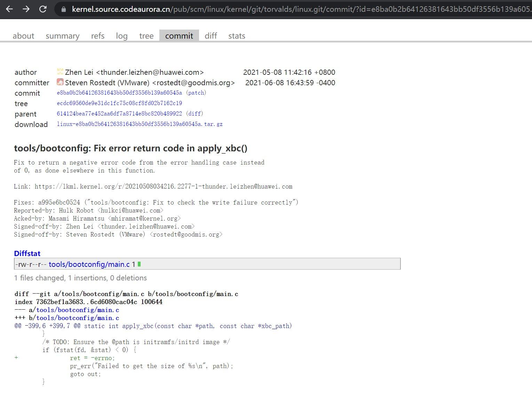Click the (patch) link
Viewport: 532px width, 398px height.
[196, 93]
